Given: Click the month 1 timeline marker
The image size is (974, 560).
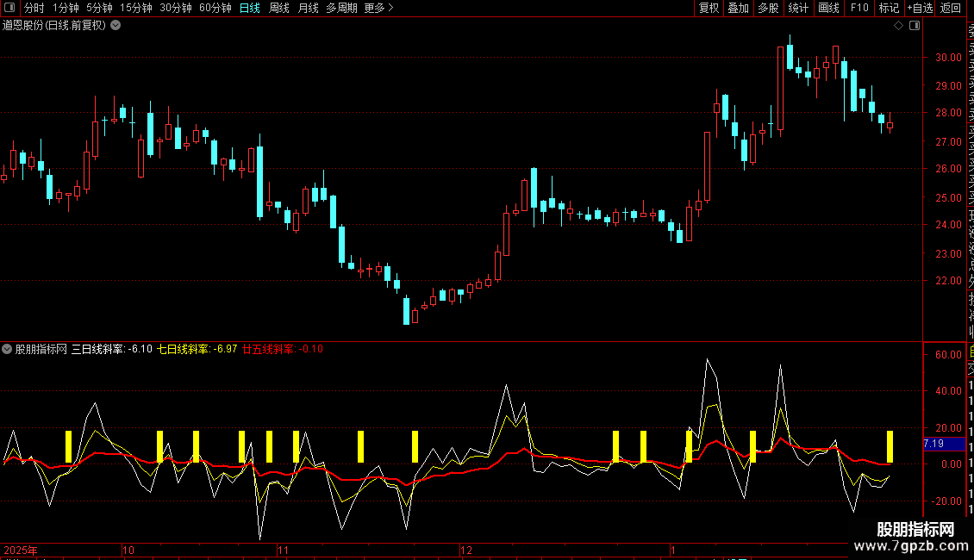Looking at the screenshot, I should [x=672, y=550].
